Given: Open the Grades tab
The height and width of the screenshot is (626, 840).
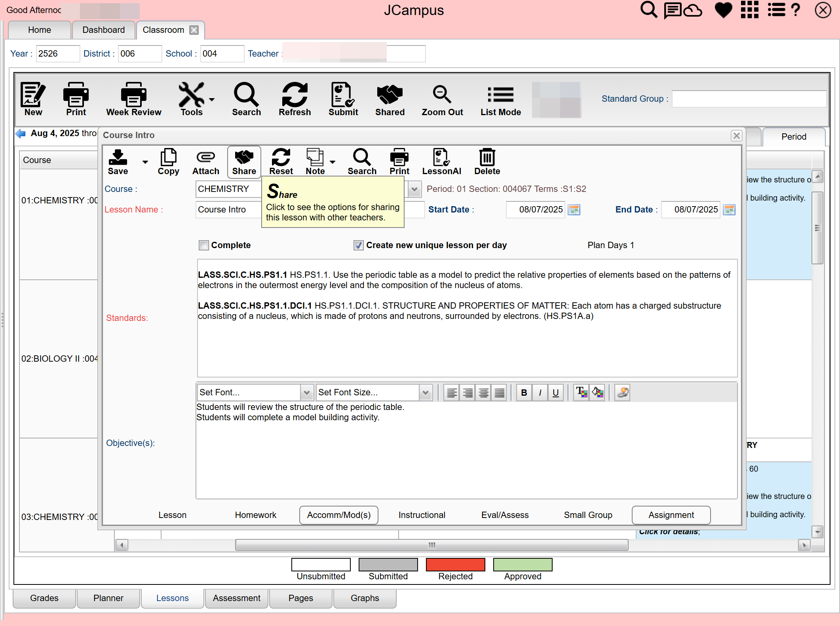Looking at the screenshot, I should [x=44, y=598].
